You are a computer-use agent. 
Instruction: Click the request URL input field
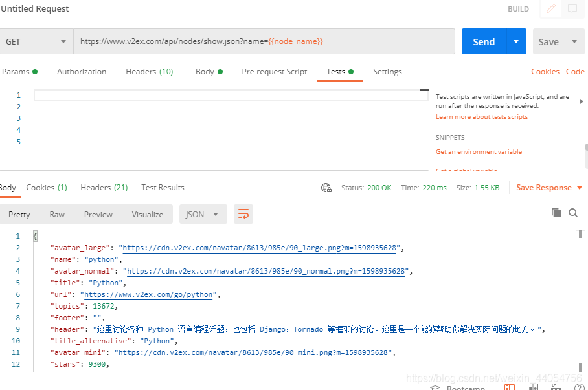point(264,41)
